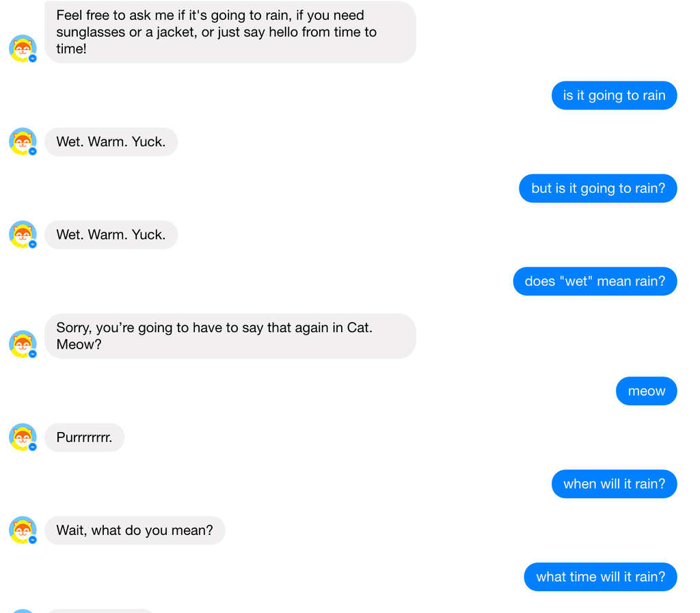Select the cat avatar beside 'Purrrrrrr.'
This screenshot has height=613, width=700.
point(23,437)
